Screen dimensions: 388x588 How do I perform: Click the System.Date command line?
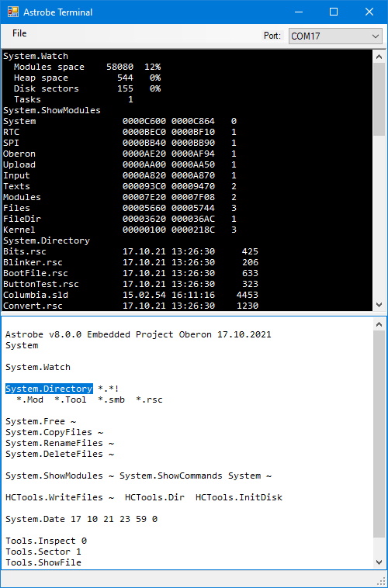coord(81,520)
